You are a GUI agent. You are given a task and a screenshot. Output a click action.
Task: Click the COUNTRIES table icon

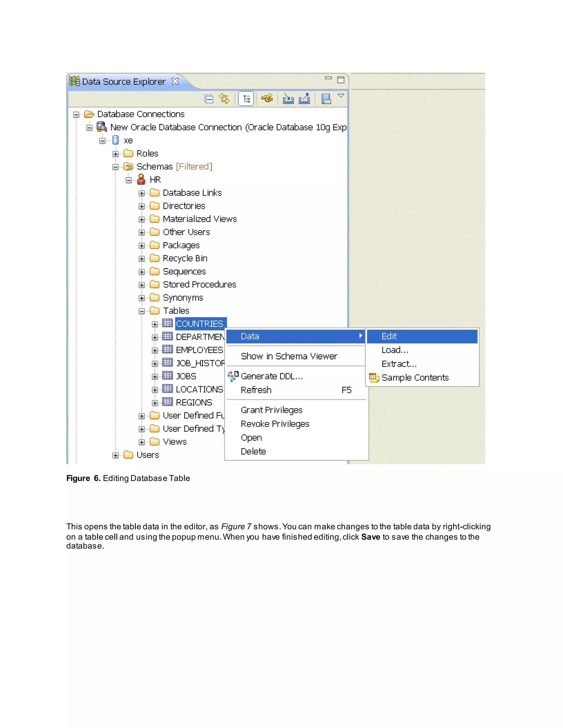(167, 323)
